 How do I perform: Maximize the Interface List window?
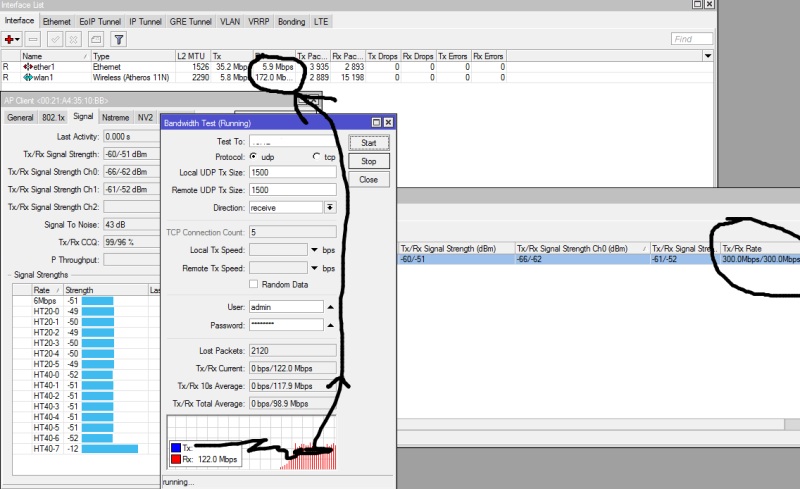[697, 4]
